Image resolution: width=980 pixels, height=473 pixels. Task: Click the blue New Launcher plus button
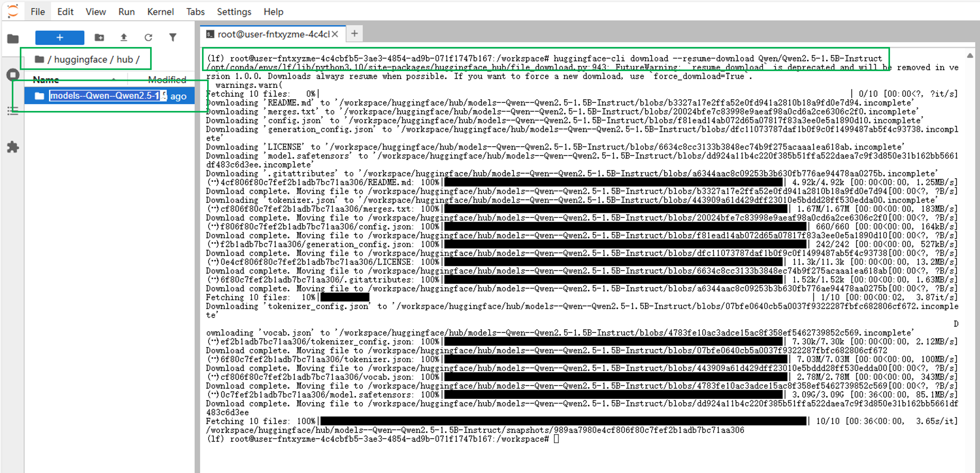pos(60,37)
